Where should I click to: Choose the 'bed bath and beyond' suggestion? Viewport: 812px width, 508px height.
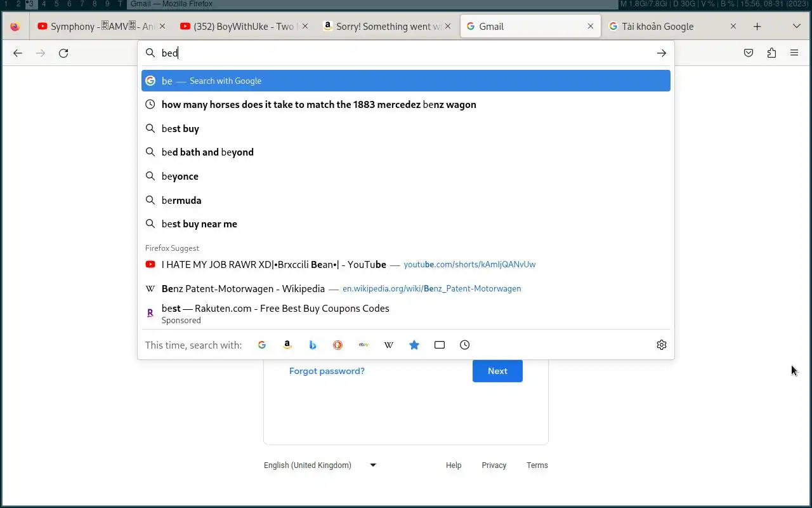coord(406,152)
